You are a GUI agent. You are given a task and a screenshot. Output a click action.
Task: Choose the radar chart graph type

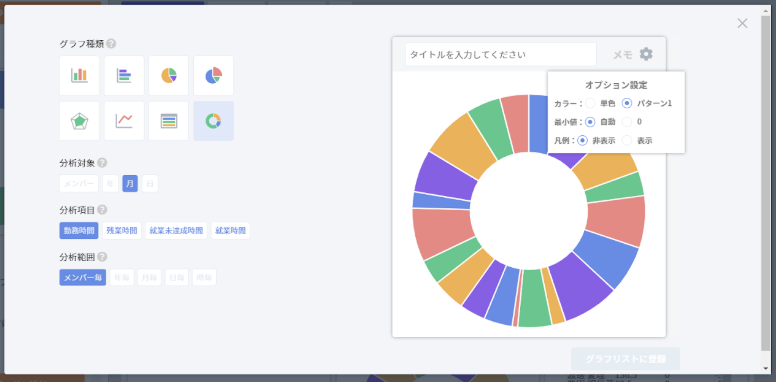pyautogui.click(x=79, y=121)
